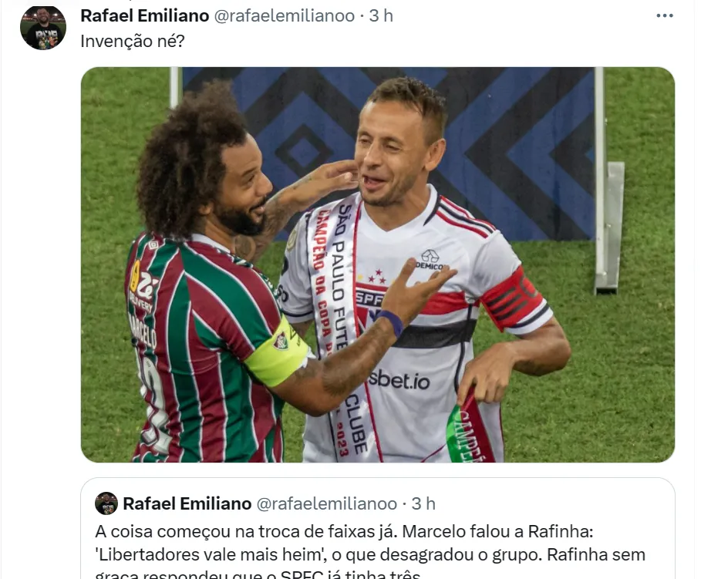Click the yellow captain armband in photo

278,352
